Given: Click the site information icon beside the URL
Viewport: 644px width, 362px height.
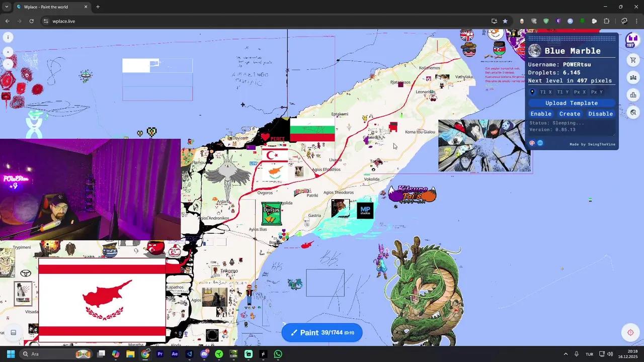Looking at the screenshot, I should [x=46, y=21].
